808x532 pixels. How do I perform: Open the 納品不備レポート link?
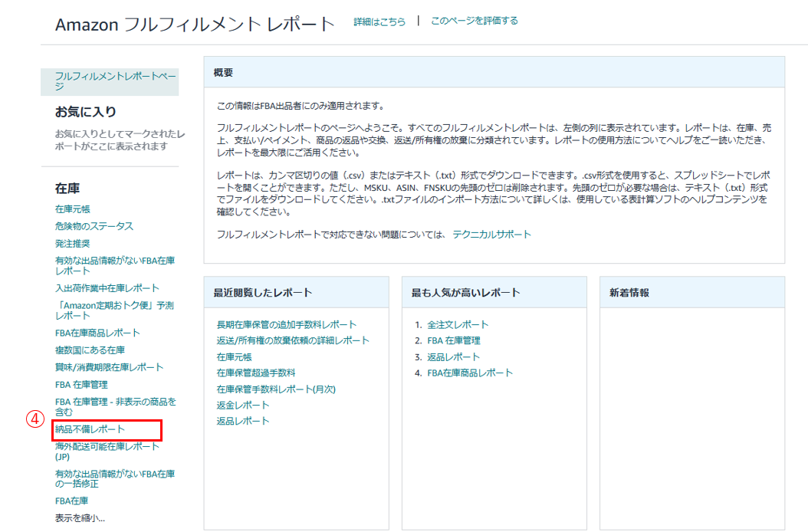[90, 429]
